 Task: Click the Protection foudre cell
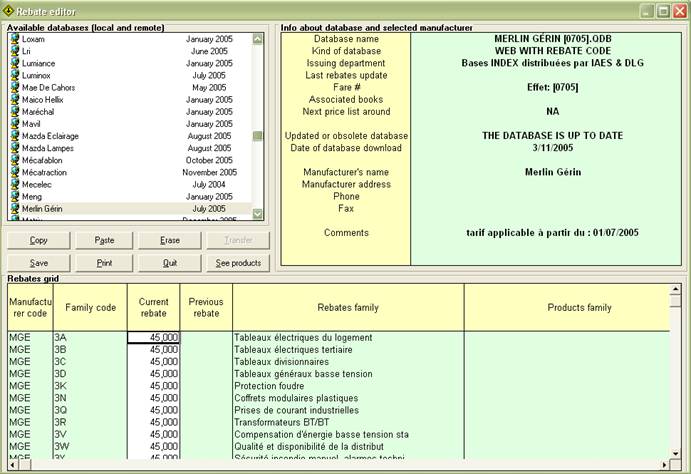tap(348, 386)
